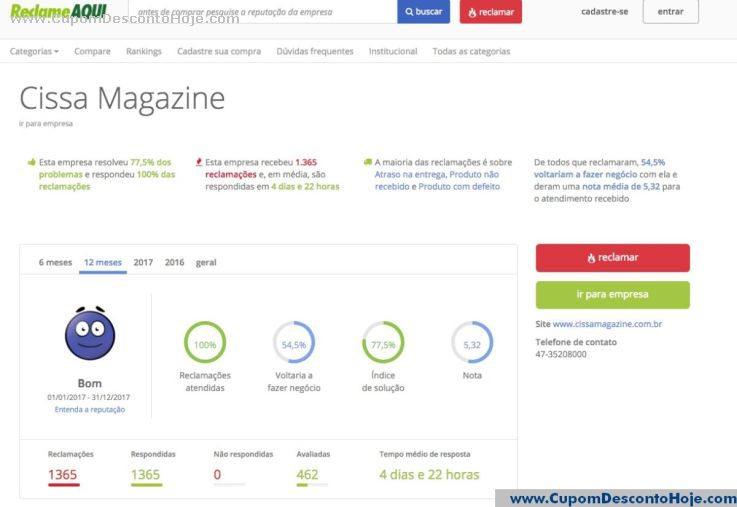
Task: Open the Categorias dropdown menu
Action: point(34,51)
